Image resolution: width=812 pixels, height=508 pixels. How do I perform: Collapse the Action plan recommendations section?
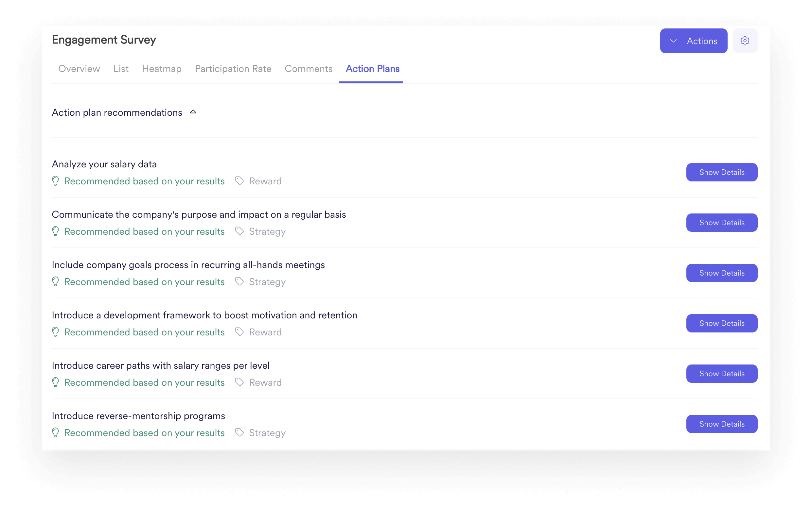[193, 111]
